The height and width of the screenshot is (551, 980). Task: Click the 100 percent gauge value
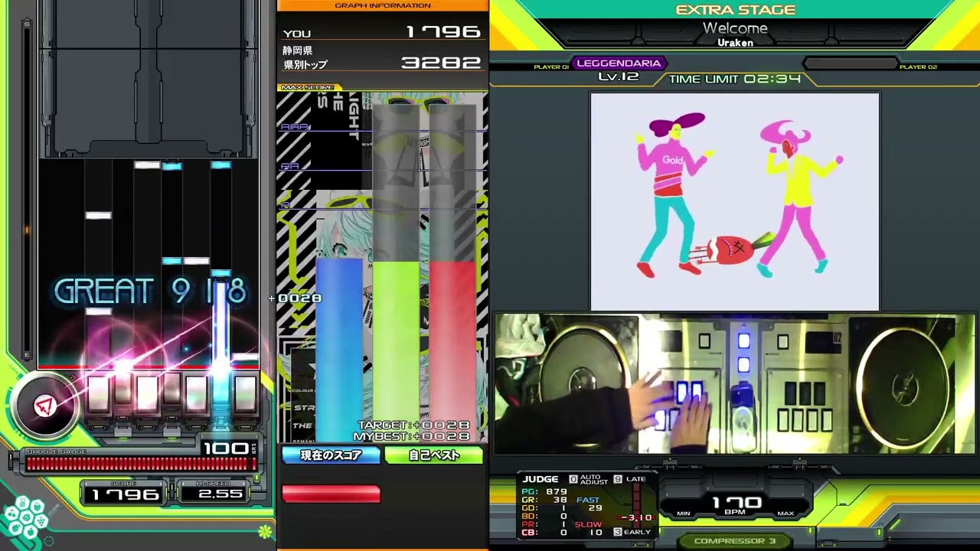tap(227, 448)
